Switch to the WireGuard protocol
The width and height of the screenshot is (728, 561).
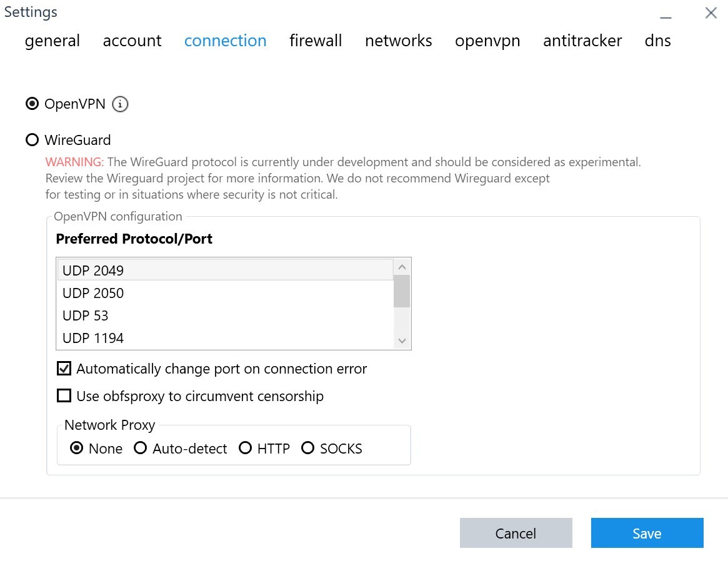pyautogui.click(x=32, y=140)
